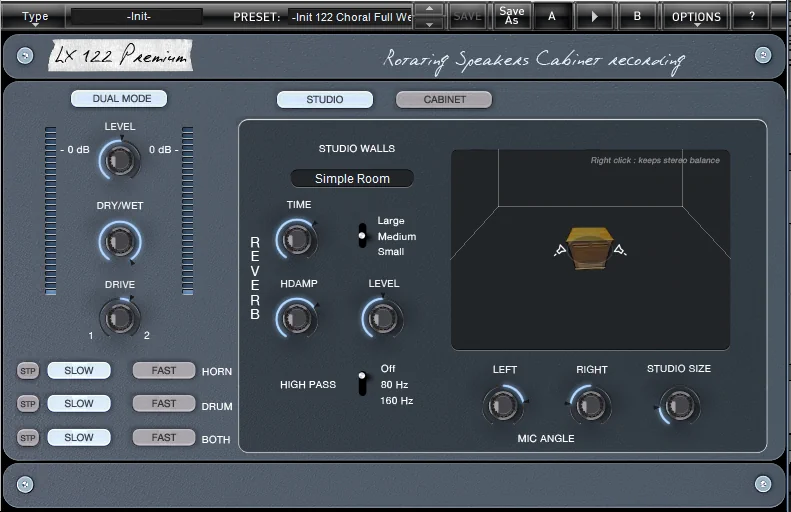
Task: Click the STUDIO SIZE knob
Action: coord(679,405)
